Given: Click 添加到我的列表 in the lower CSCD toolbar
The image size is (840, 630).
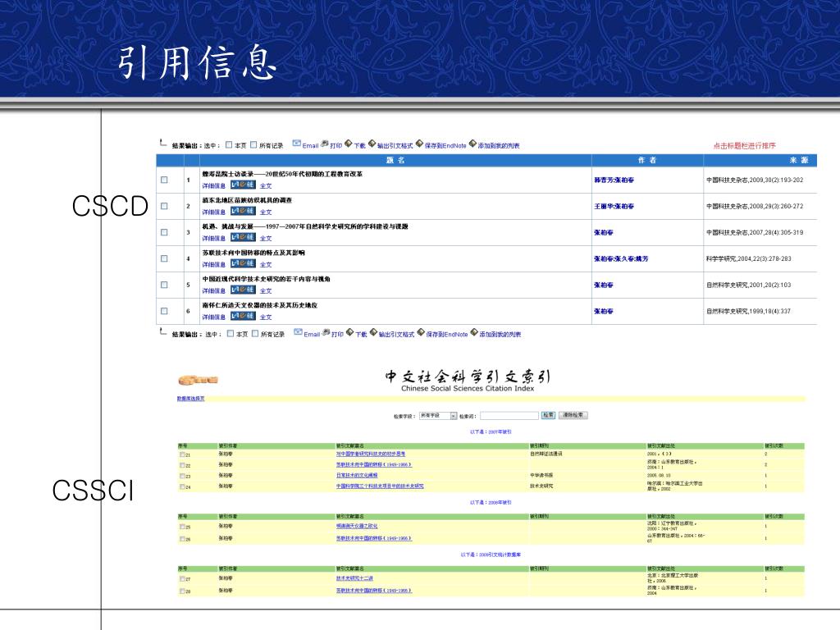Looking at the screenshot, I should click(500, 335).
